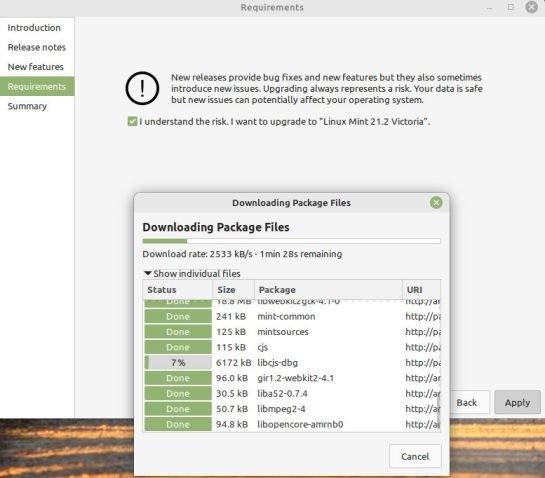
Task: Select the cjs package row
Action: point(292,347)
